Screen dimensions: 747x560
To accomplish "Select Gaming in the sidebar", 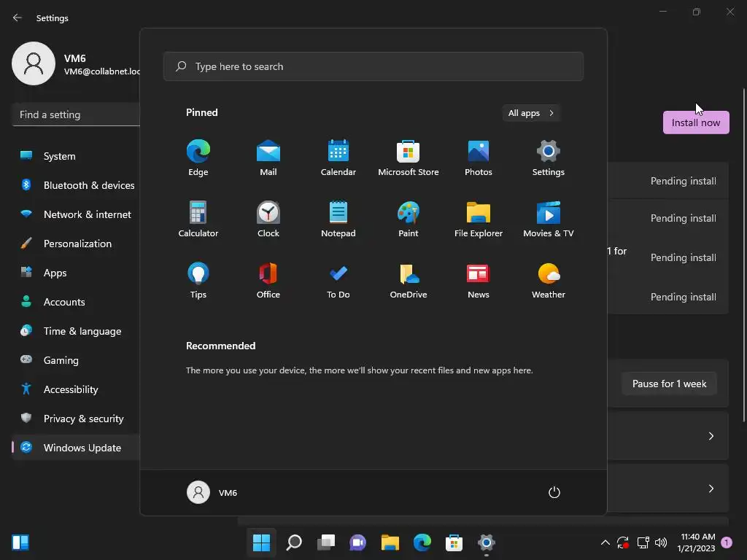I will [x=76, y=360].
